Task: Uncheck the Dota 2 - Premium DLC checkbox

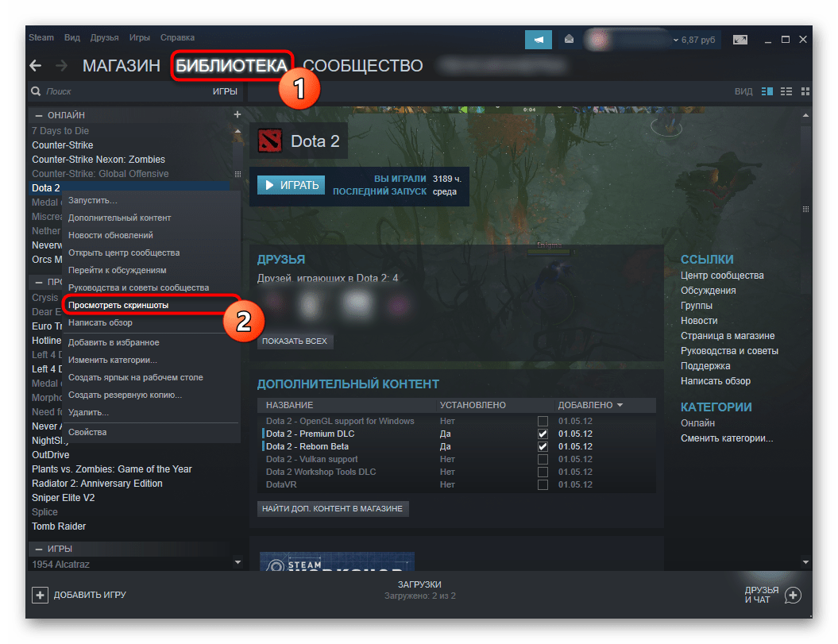Action: click(543, 434)
